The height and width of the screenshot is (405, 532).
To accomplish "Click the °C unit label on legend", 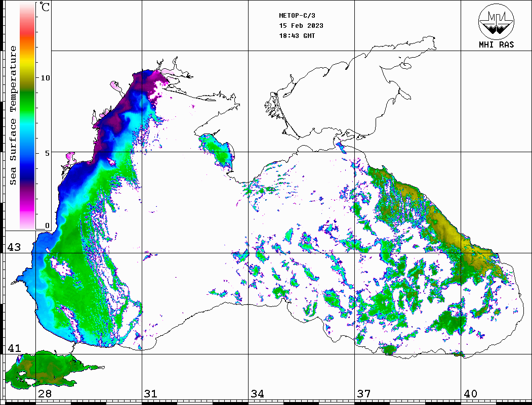I will click(45, 7).
